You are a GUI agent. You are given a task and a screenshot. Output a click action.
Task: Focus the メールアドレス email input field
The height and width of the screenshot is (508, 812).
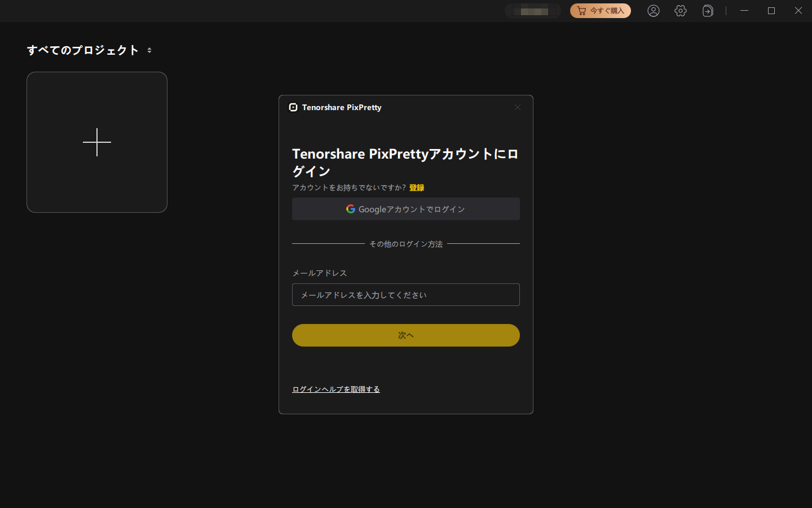[406, 295]
